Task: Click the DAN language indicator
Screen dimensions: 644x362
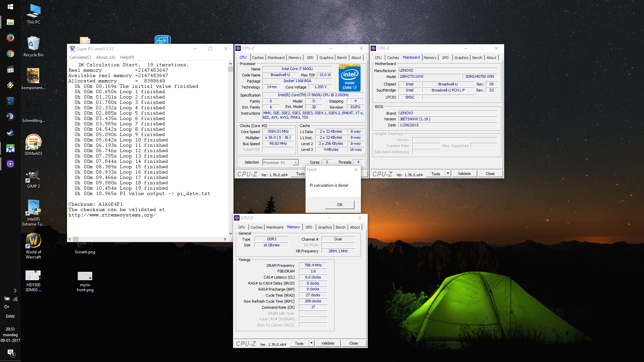Action: (x=10, y=316)
